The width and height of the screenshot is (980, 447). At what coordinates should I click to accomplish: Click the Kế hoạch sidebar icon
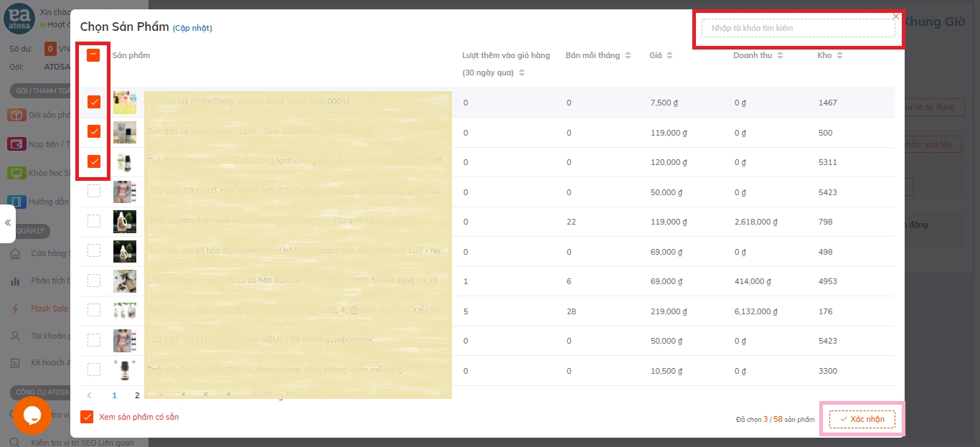click(x=15, y=363)
